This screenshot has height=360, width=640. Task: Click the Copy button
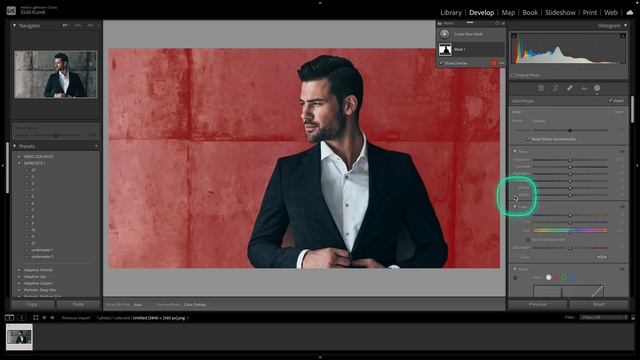click(32, 304)
